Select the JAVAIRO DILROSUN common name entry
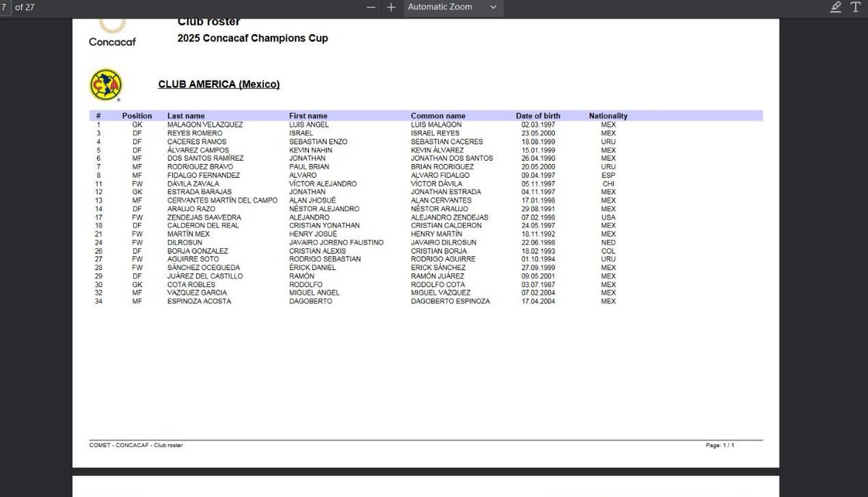The width and height of the screenshot is (868, 497). (x=443, y=242)
